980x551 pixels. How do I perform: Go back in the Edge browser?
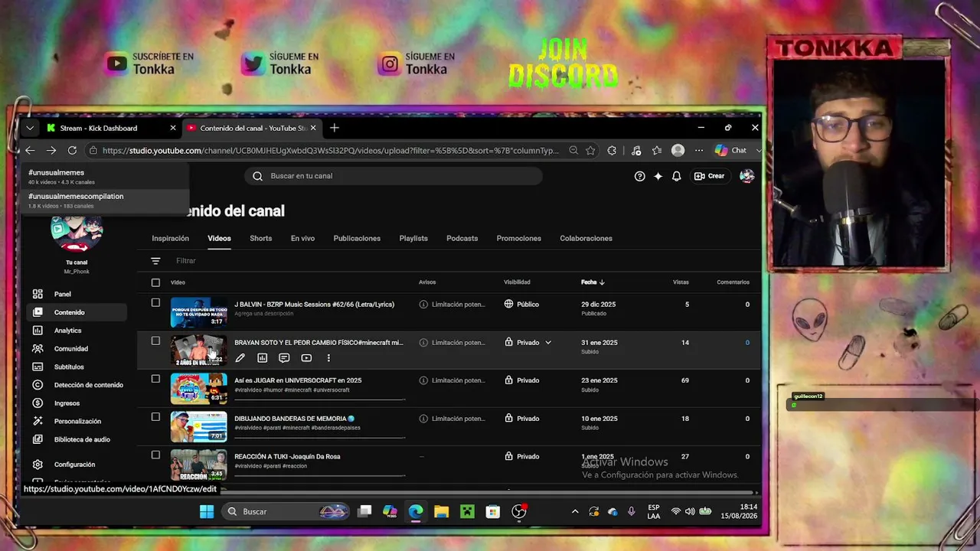click(30, 151)
